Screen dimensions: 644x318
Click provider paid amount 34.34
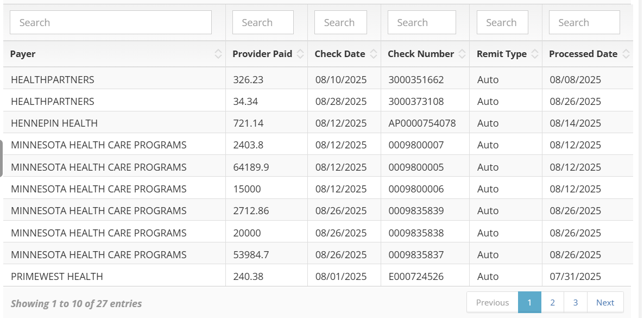click(x=245, y=101)
